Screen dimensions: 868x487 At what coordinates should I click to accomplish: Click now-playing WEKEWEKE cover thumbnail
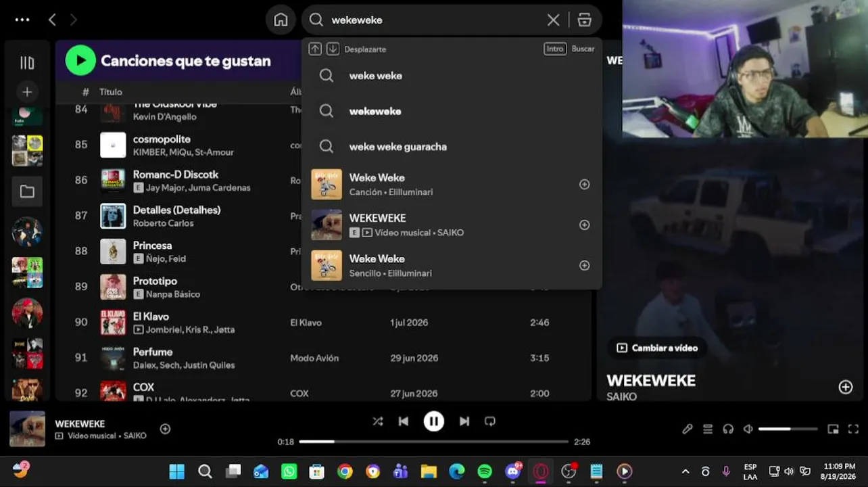tap(27, 429)
